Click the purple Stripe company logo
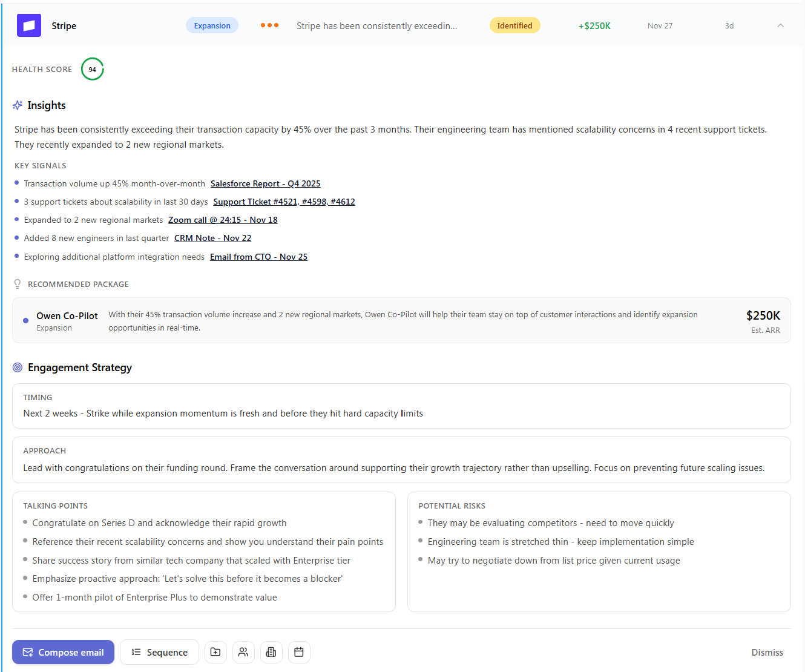 [x=29, y=25]
